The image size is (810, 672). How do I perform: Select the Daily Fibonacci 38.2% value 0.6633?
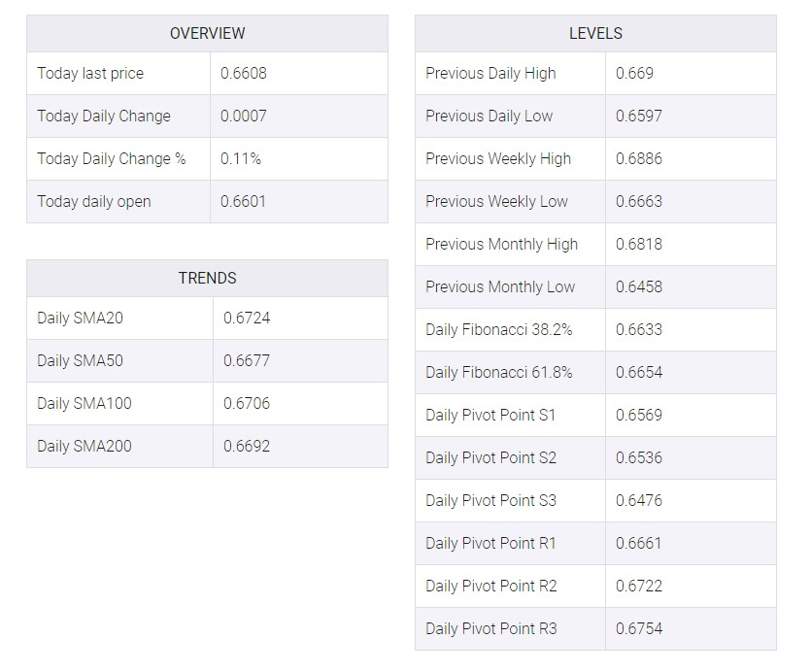click(639, 329)
